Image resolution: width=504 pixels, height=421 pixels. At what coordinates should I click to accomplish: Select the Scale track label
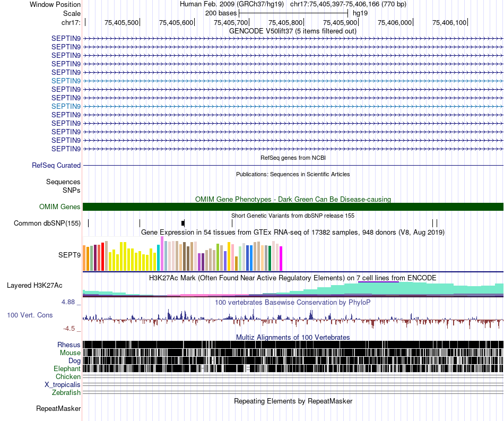pyautogui.click(x=72, y=13)
